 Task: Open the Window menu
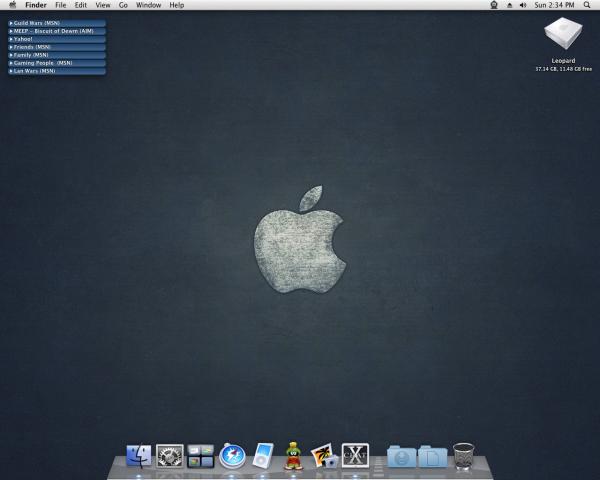pyautogui.click(x=148, y=5)
